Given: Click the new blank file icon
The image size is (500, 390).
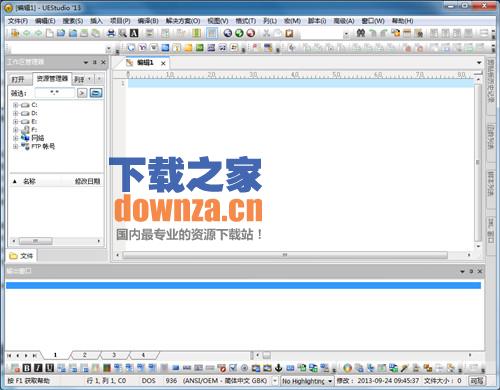Looking at the screenshot, I should pyautogui.click(x=50, y=33).
